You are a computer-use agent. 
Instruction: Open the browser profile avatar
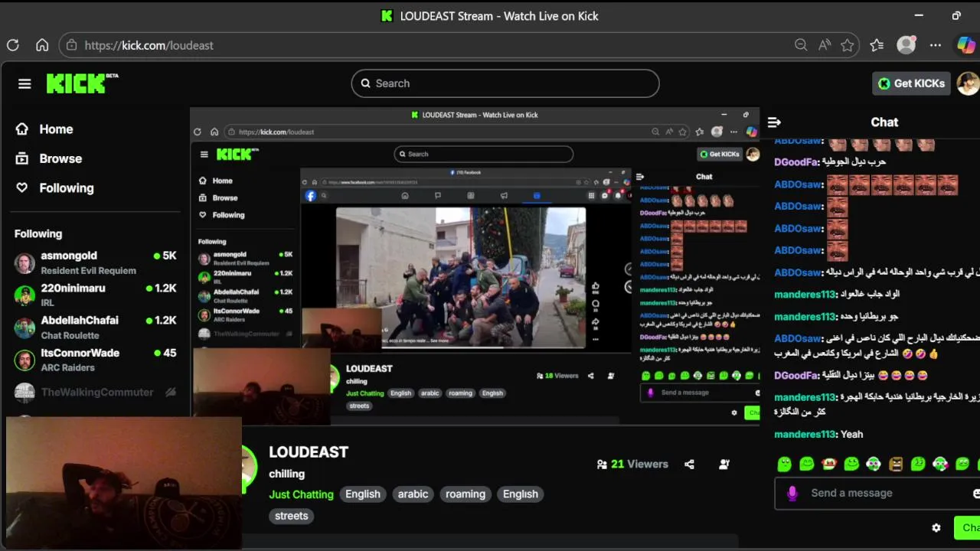coord(906,45)
